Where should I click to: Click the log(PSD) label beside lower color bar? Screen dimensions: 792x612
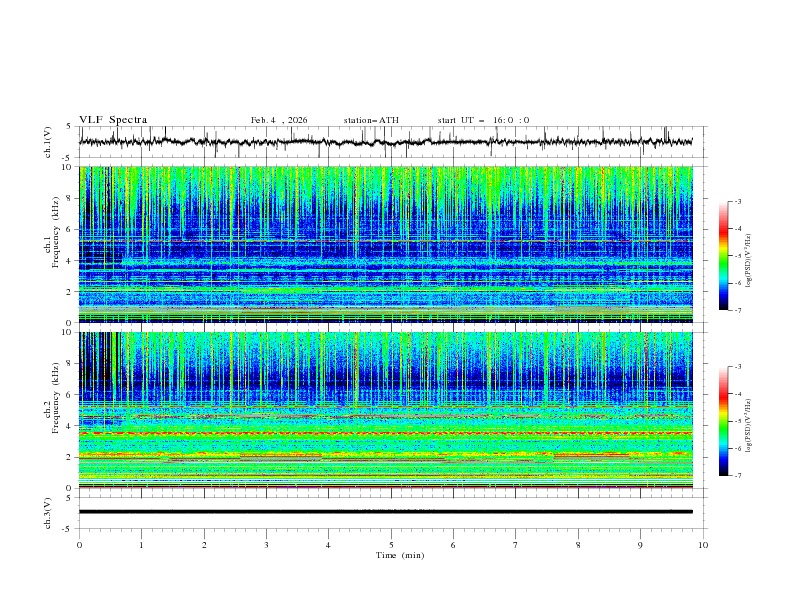coord(748,425)
